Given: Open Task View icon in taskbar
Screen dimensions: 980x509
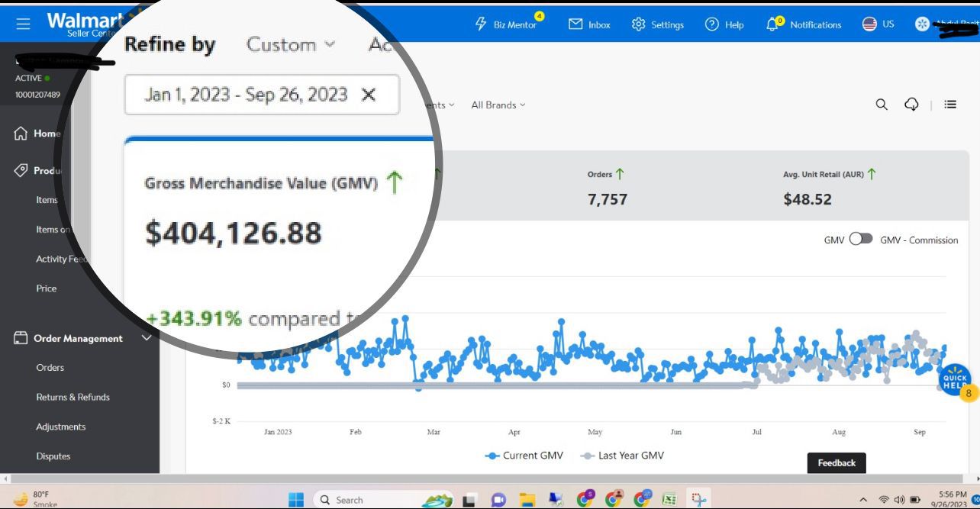Looking at the screenshot, I should (x=469, y=500).
